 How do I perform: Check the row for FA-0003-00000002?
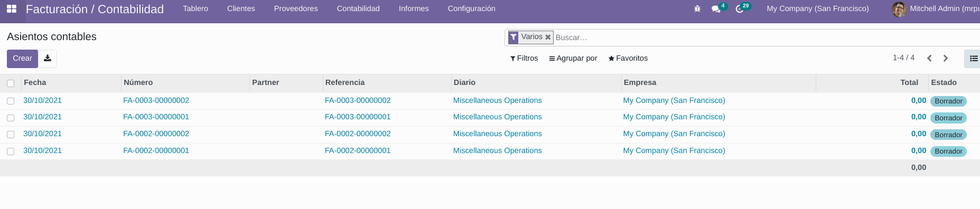(11, 101)
